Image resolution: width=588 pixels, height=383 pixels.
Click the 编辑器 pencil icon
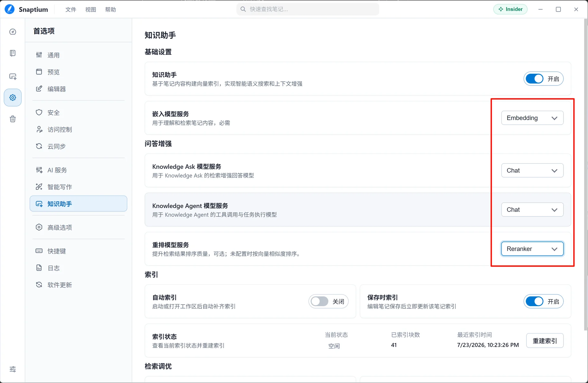(x=39, y=88)
